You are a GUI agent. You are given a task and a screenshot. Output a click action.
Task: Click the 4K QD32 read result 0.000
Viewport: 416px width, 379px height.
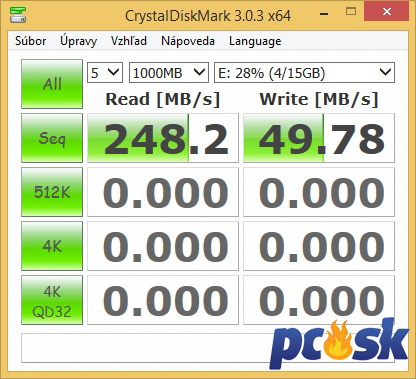click(x=163, y=300)
